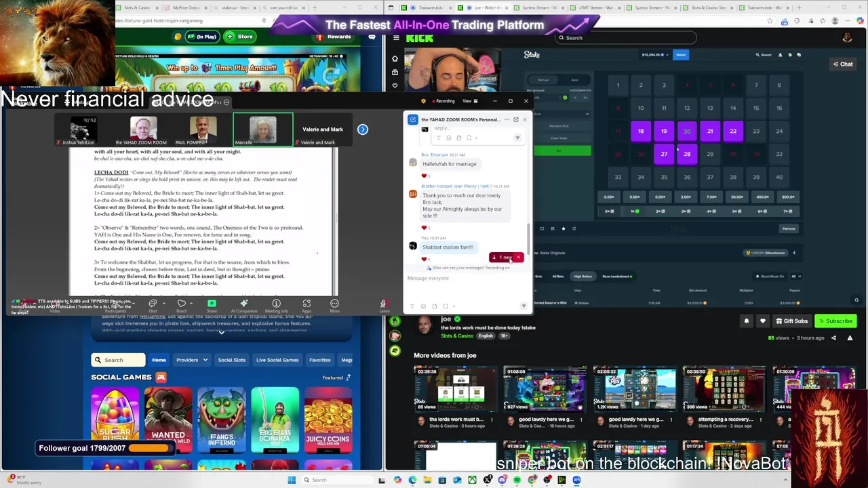This screenshot has width=868, height=488.
Task: Type in the Kick search field
Action: coord(627,38)
